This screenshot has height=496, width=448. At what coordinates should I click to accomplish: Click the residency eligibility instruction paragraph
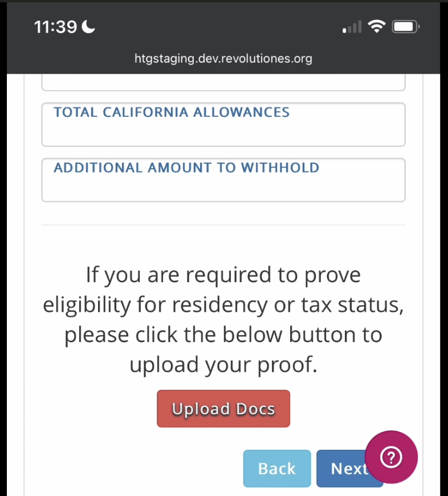pos(223,319)
